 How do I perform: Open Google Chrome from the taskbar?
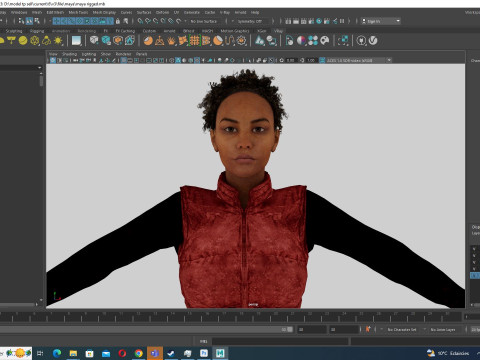click(x=139, y=353)
